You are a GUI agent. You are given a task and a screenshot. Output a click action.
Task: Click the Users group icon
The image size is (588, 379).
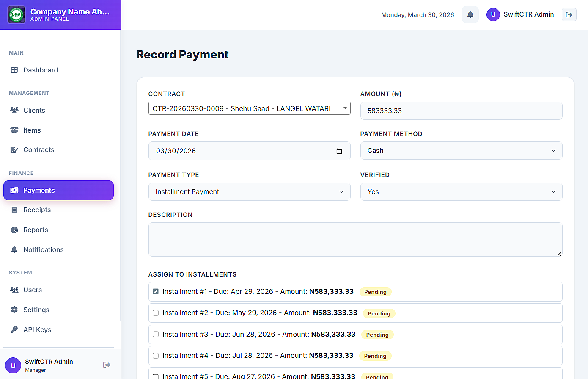click(x=14, y=290)
